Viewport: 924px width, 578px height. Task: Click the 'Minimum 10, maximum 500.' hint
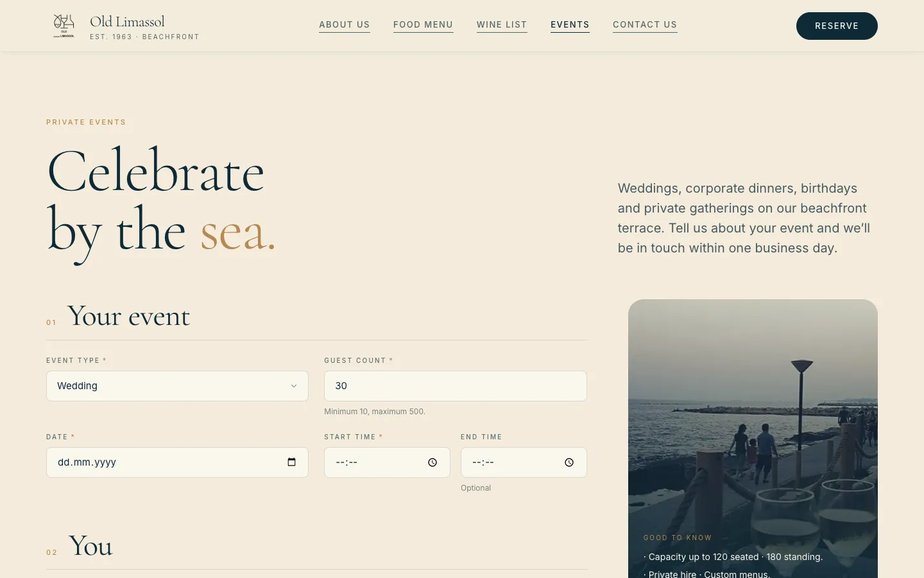[x=375, y=412]
